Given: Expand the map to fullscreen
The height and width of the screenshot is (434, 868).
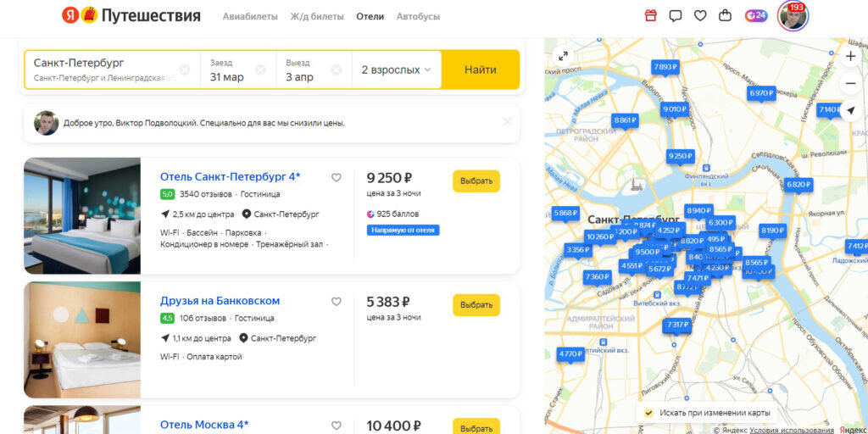Looking at the screenshot, I should pyautogui.click(x=563, y=56).
